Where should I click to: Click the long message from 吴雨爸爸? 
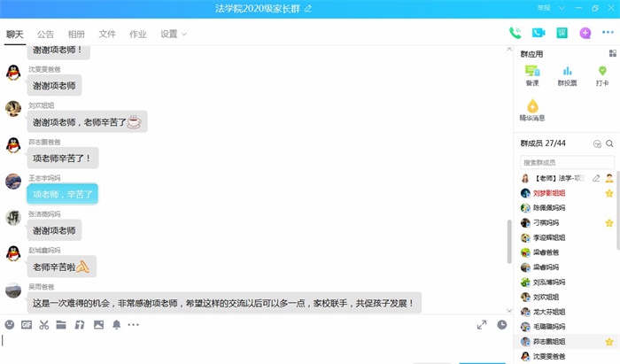point(224,303)
